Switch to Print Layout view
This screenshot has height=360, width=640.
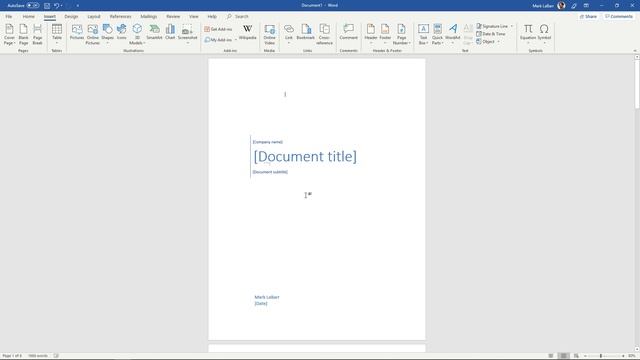(x=563, y=356)
